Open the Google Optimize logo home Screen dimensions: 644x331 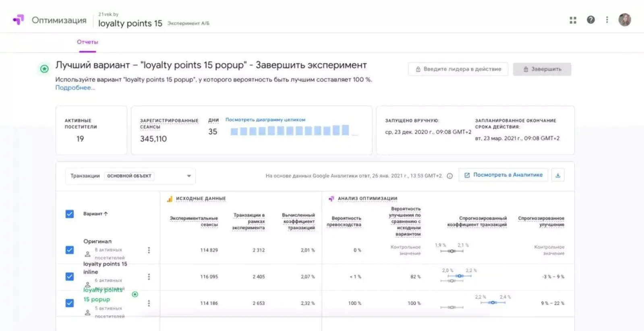coord(19,20)
